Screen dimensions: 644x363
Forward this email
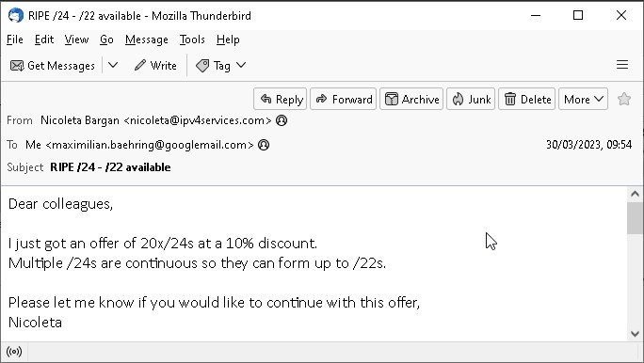point(344,99)
